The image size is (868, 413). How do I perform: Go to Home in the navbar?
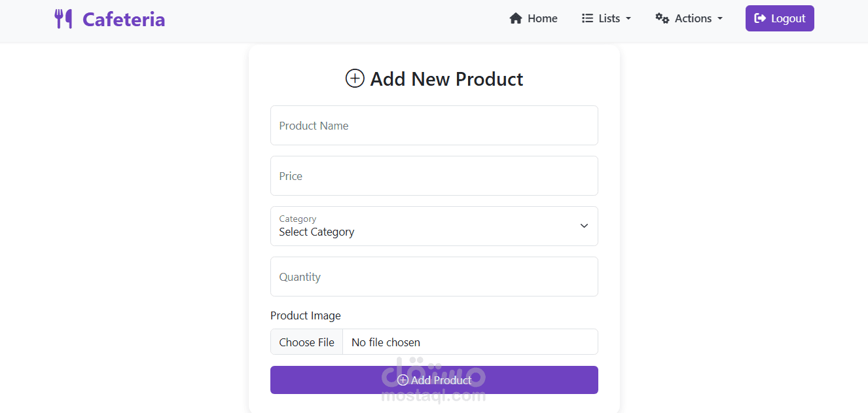pos(543,18)
